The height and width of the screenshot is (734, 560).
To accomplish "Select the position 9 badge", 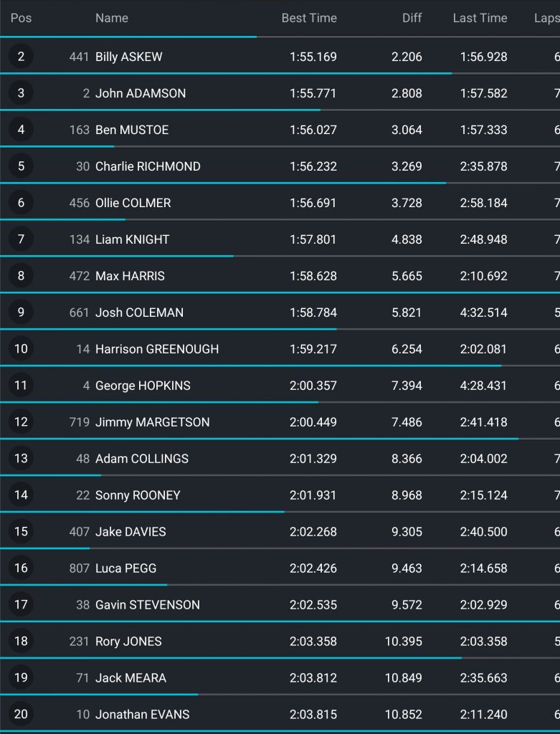I will pos(21,313).
